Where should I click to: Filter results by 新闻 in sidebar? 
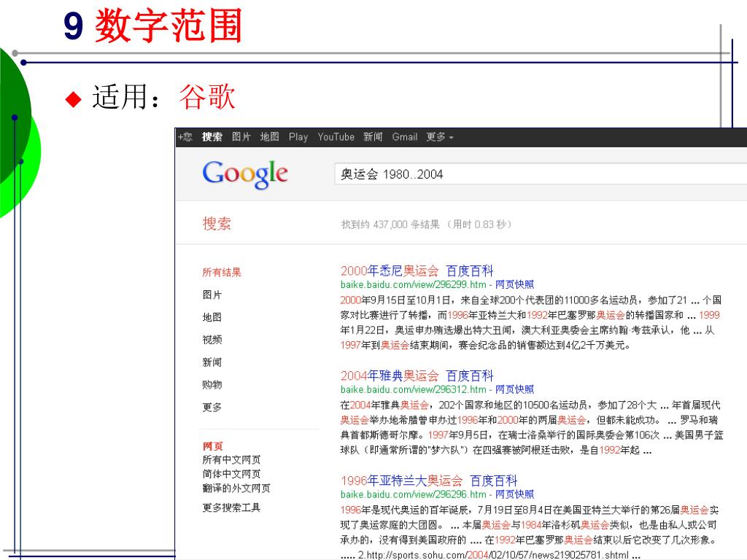click(212, 362)
